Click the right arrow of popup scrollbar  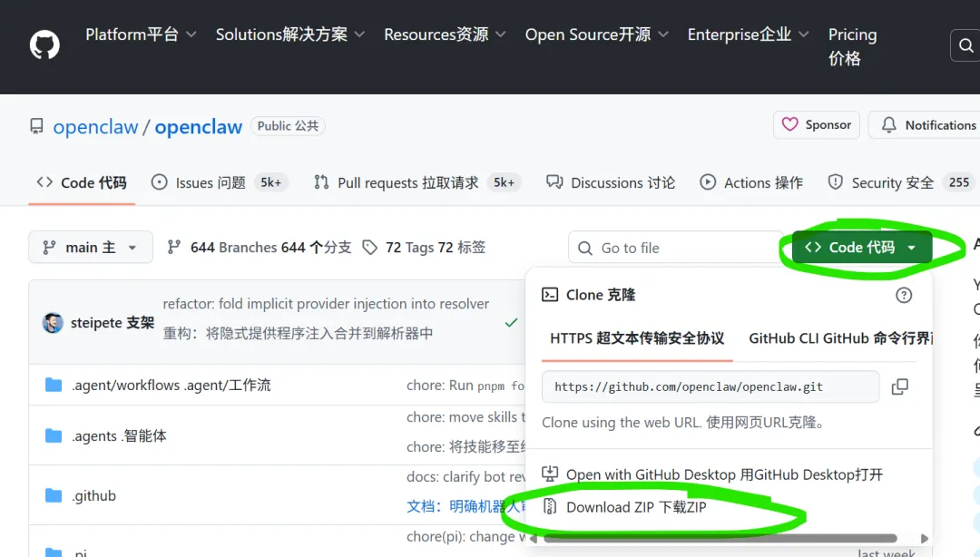coord(925,538)
